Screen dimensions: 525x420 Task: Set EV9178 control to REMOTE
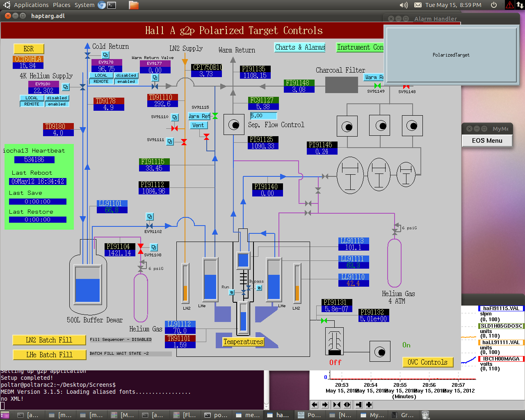point(101,82)
